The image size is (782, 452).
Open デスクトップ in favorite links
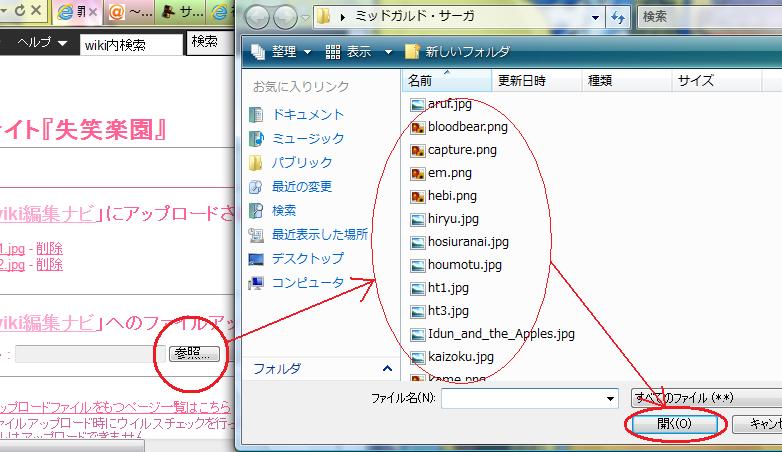click(x=308, y=259)
